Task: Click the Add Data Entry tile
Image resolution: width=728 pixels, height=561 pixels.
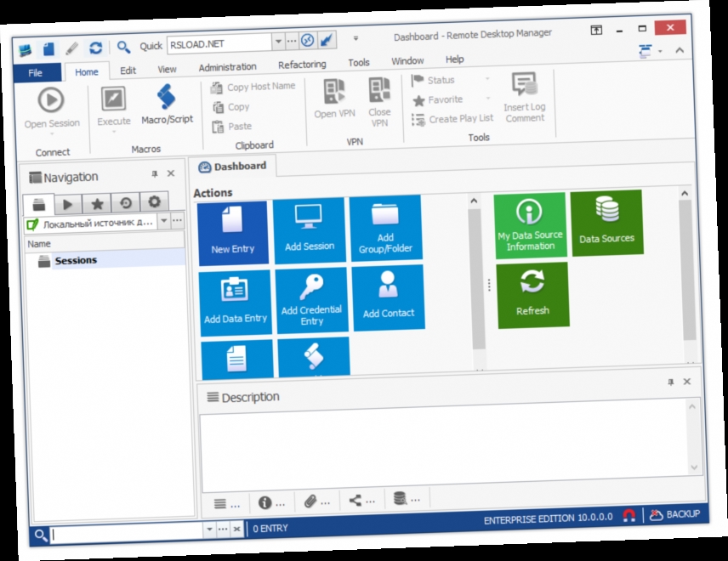Action: 236,303
